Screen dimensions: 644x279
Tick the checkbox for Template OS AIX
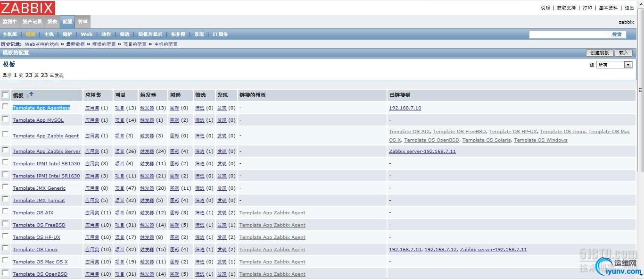(6, 212)
